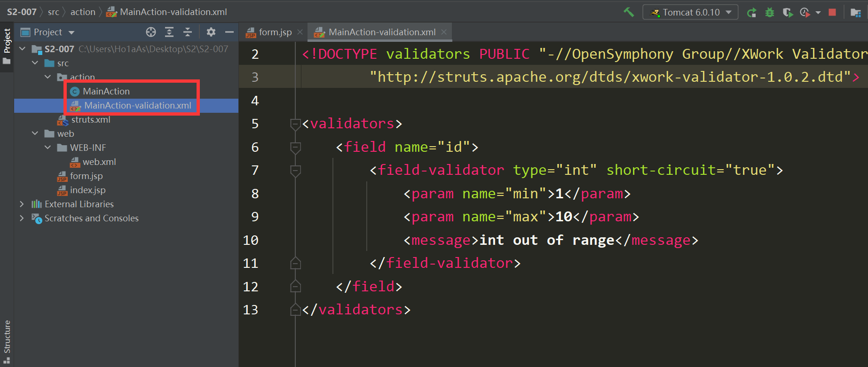The height and width of the screenshot is (367, 868).
Task: Expand External Libraries node
Action: 22,204
